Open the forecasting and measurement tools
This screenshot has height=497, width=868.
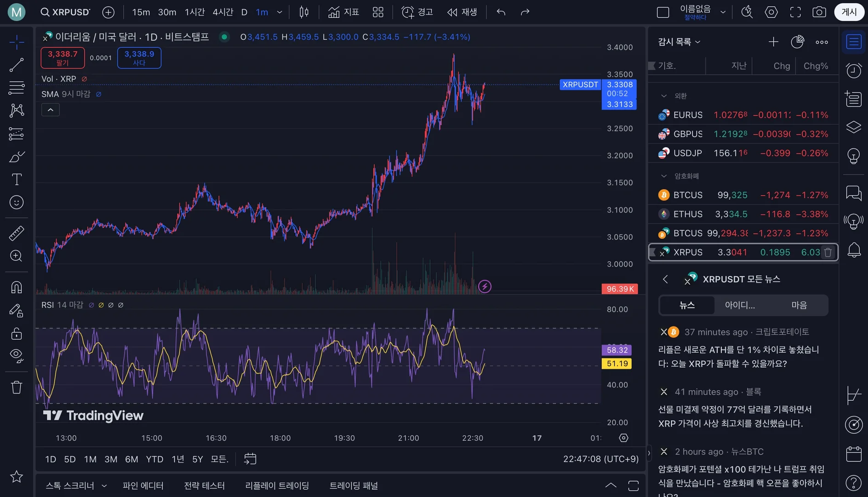coord(17,133)
